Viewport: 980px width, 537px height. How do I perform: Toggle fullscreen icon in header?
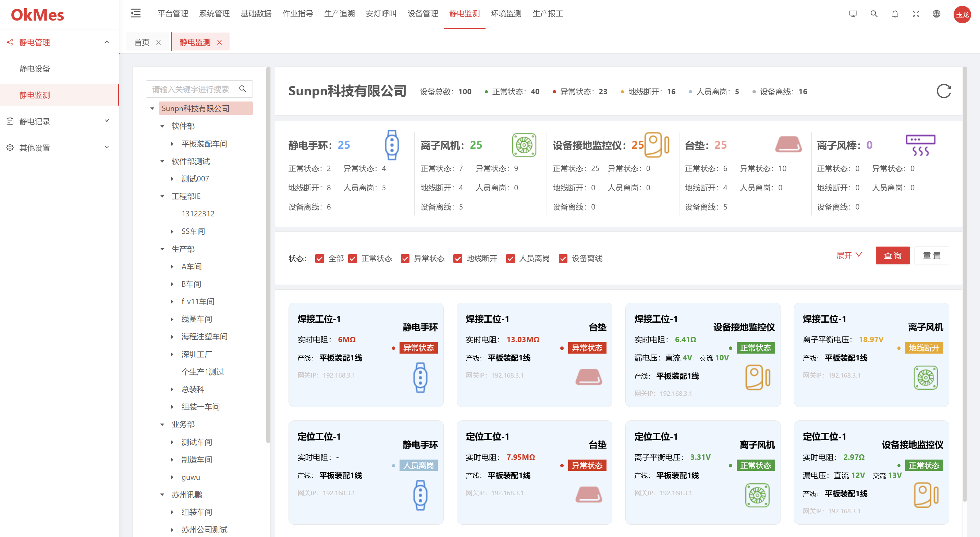[x=916, y=14]
